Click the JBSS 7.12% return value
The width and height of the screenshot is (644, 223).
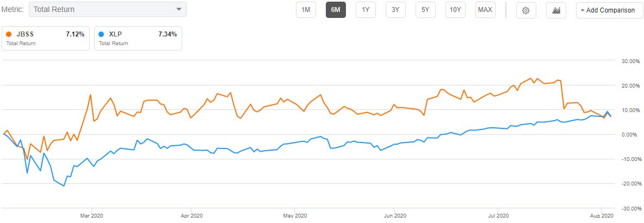[75, 34]
